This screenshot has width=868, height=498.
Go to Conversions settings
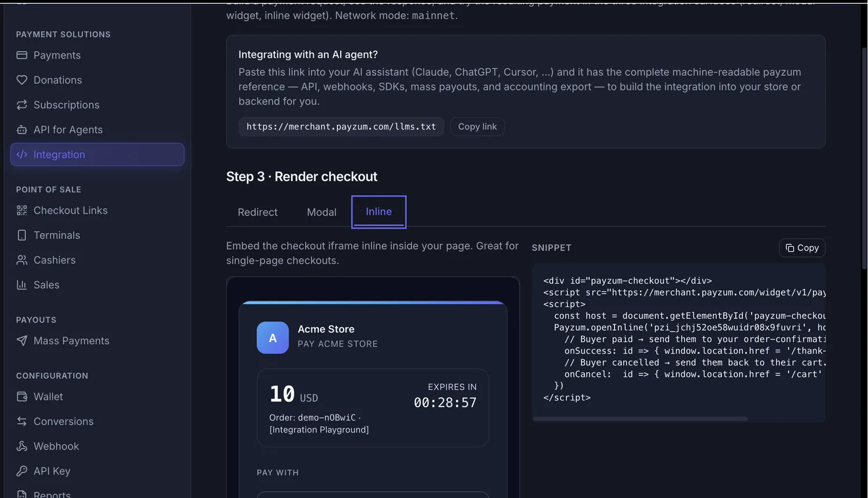click(97, 422)
